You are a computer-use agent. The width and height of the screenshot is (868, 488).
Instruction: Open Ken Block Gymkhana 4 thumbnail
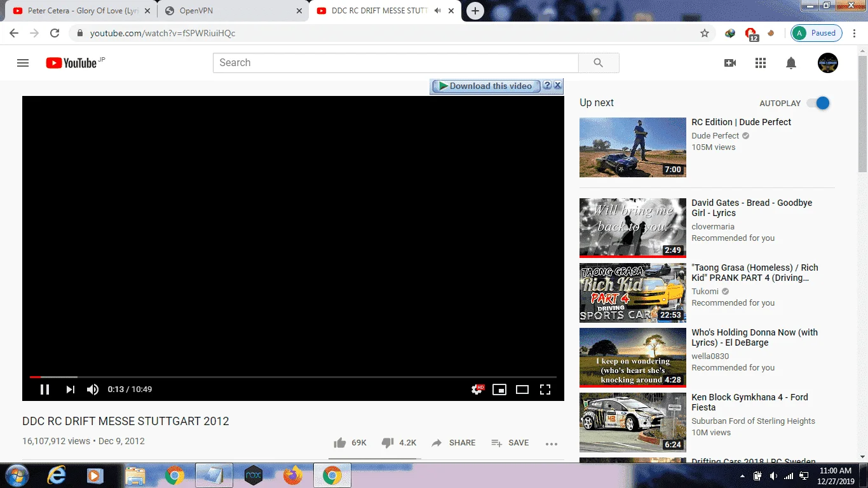[633, 422]
